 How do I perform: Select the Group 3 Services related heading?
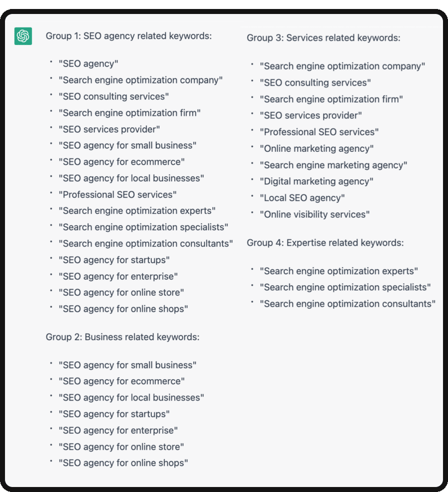[x=324, y=37]
